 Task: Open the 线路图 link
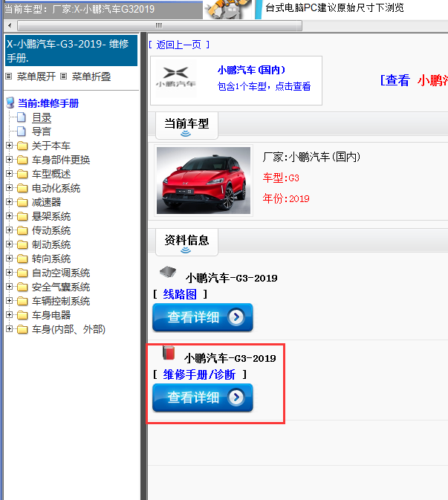[x=180, y=294]
